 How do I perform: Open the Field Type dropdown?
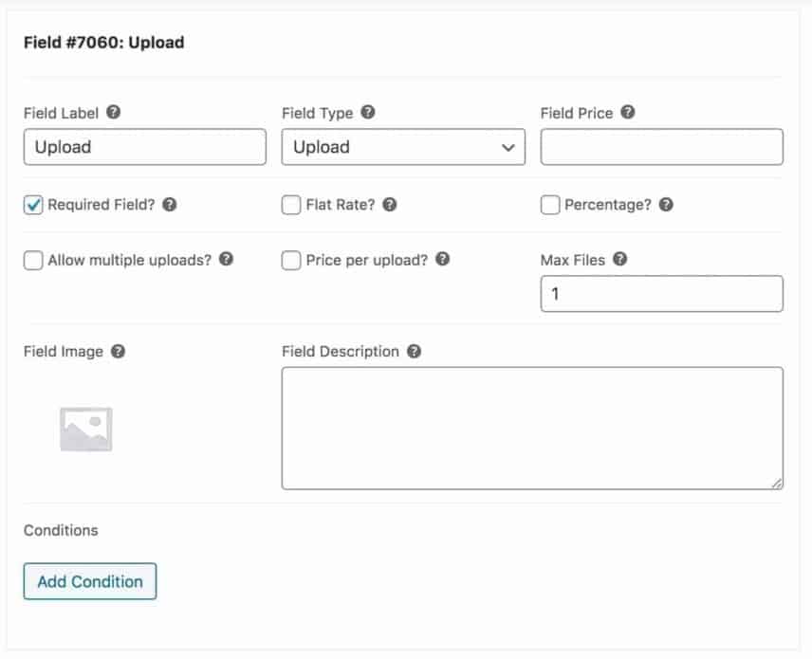click(x=403, y=146)
